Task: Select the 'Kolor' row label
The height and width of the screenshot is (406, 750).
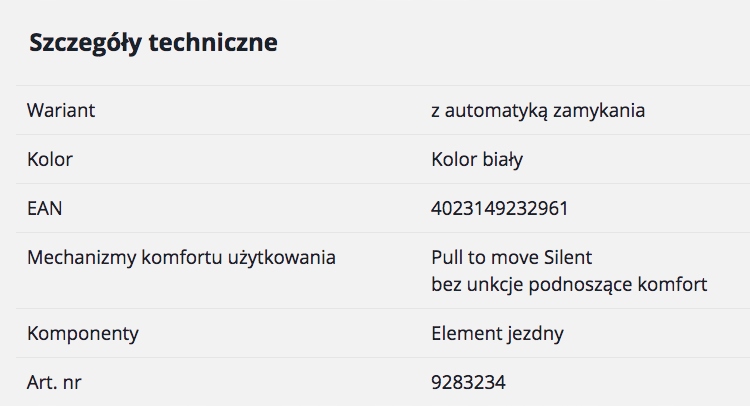Action: (x=50, y=159)
